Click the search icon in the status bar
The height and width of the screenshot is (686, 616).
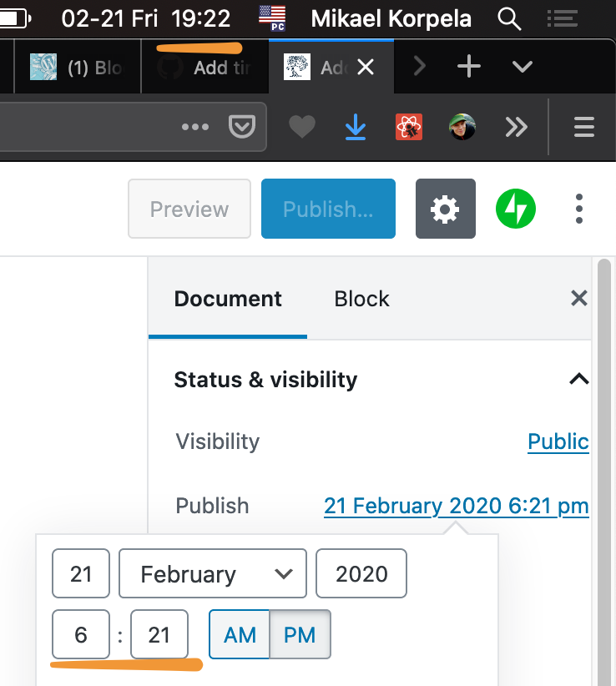coord(509,18)
